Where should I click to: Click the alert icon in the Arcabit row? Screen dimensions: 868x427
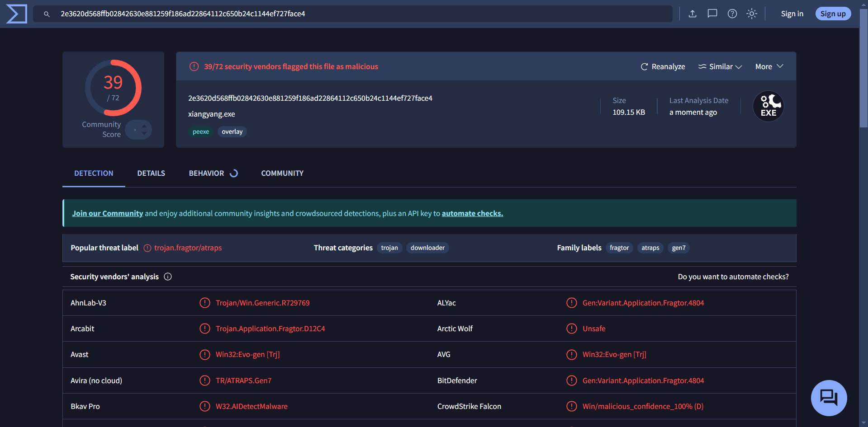tap(205, 328)
